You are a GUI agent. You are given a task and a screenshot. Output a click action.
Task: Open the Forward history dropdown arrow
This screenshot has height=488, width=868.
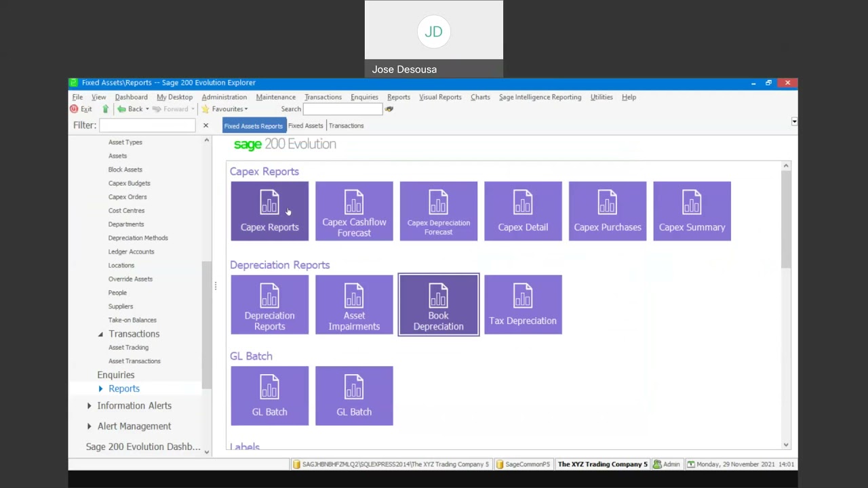(x=193, y=109)
